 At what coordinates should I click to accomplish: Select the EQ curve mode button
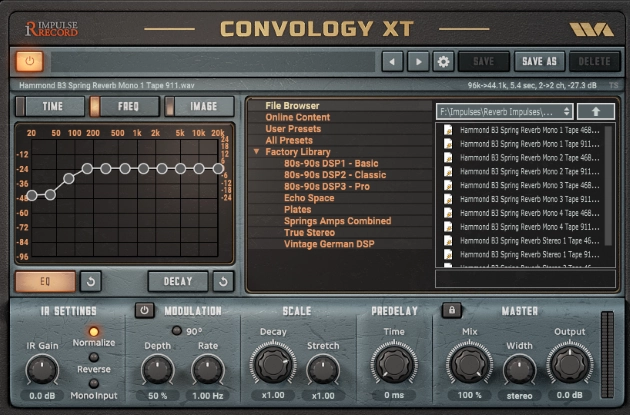pos(45,281)
